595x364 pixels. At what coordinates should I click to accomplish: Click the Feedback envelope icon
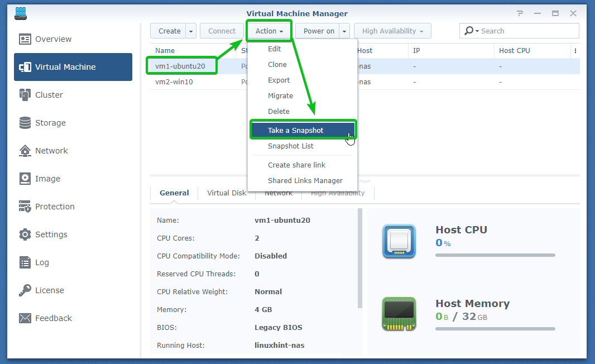pyautogui.click(x=25, y=318)
